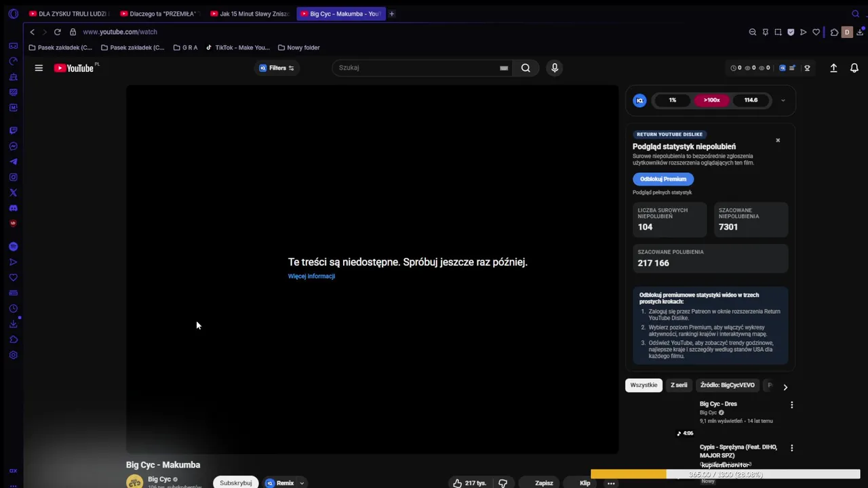
Task: Click the 'Więcej informacji' link
Action: pos(311,276)
